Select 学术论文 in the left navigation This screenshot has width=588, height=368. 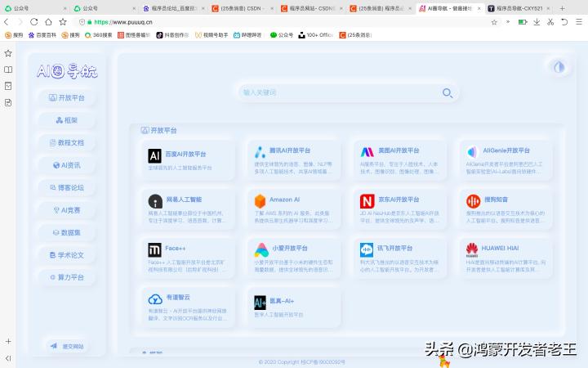pyautogui.click(x=67, y=255)
